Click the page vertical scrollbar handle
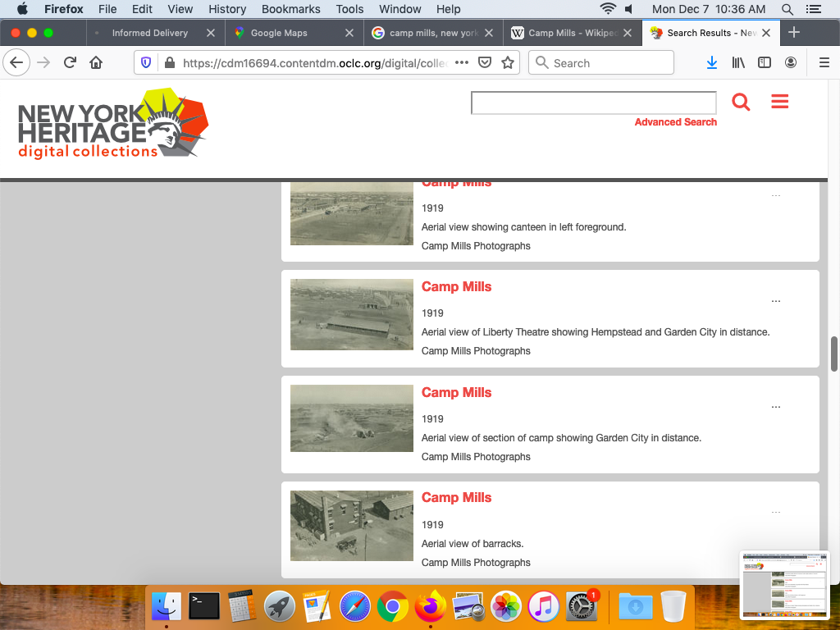 point(834,354)
